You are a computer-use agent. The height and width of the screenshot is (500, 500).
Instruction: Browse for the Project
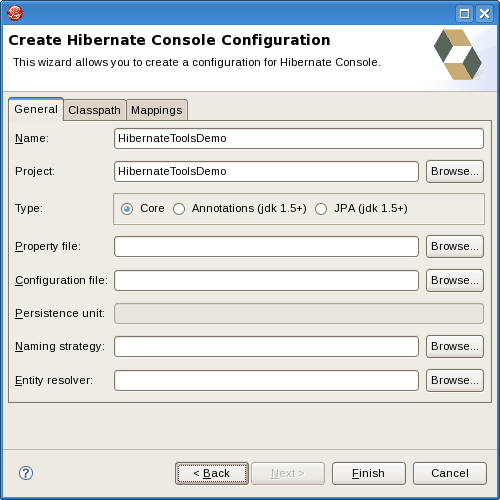coord(455,171)
